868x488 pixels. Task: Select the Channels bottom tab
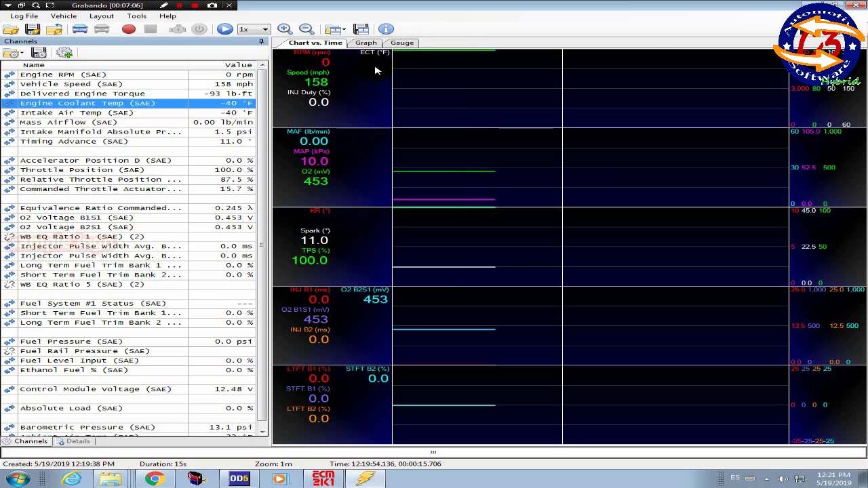[x=26, y=441]
